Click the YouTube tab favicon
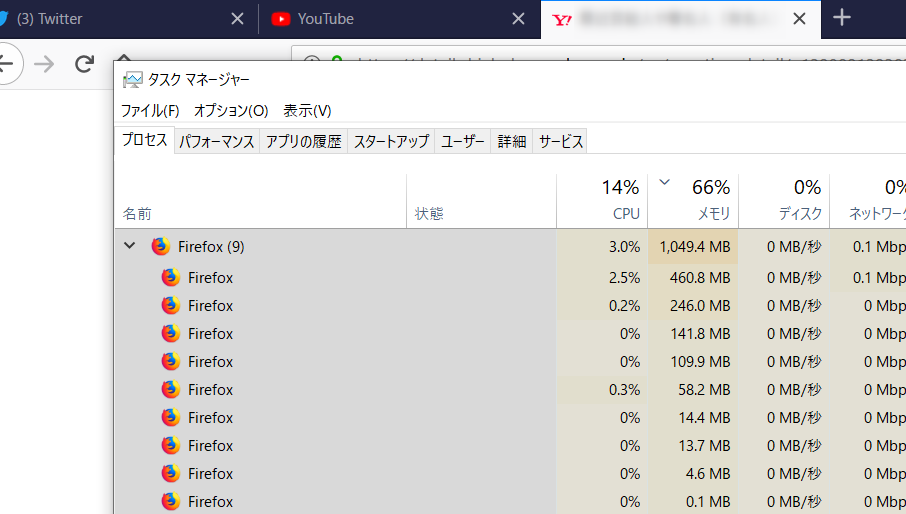 click(x=281, y=19)
